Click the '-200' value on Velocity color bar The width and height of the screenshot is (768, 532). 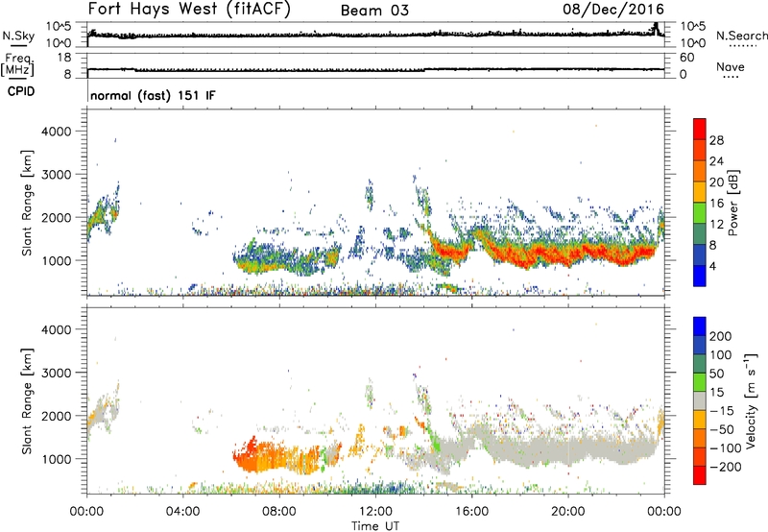(x=726, y=467)
